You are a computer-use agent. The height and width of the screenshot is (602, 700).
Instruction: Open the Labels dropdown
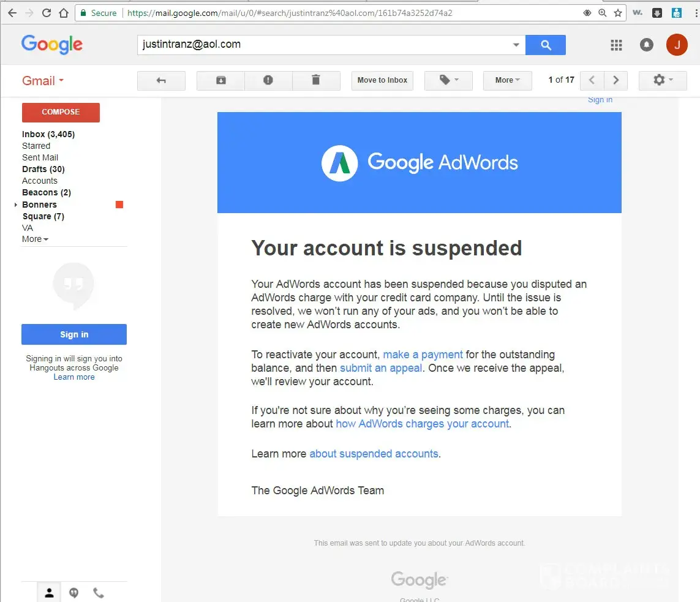coord(448,80)
